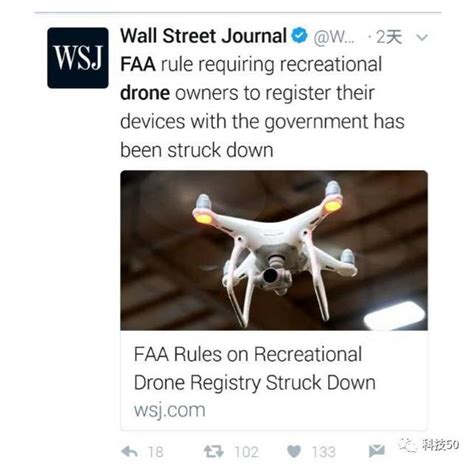Click the retweet count 102

[x=246, y=452]
